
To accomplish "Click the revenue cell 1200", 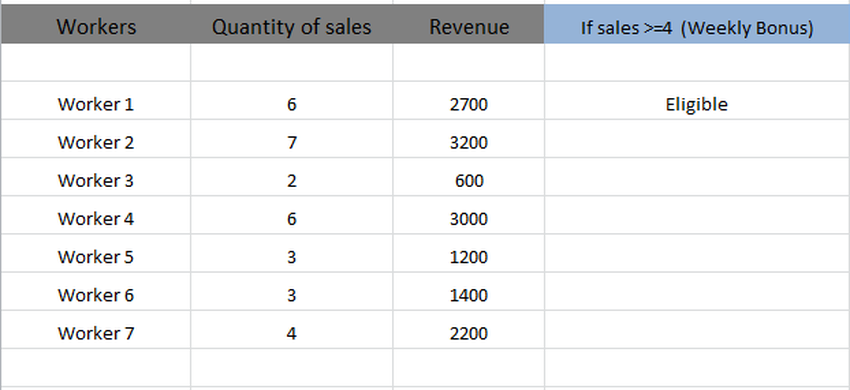I will 469,253.
